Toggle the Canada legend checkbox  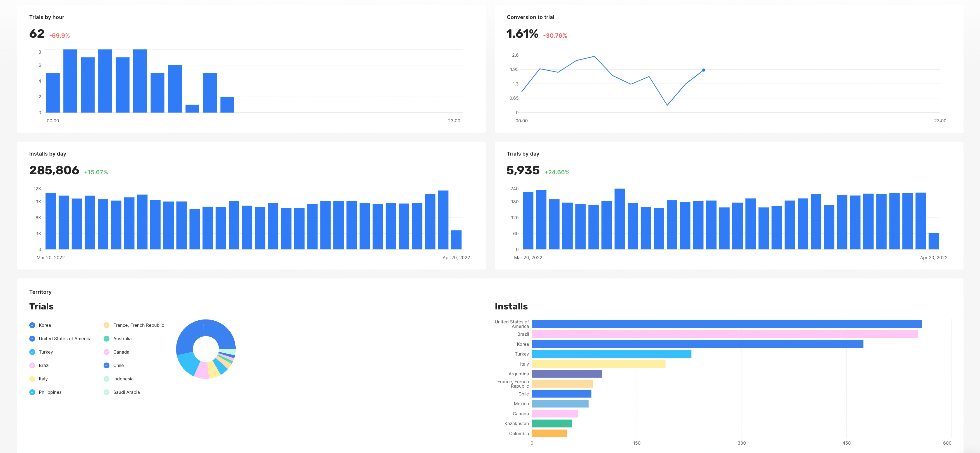107,352
